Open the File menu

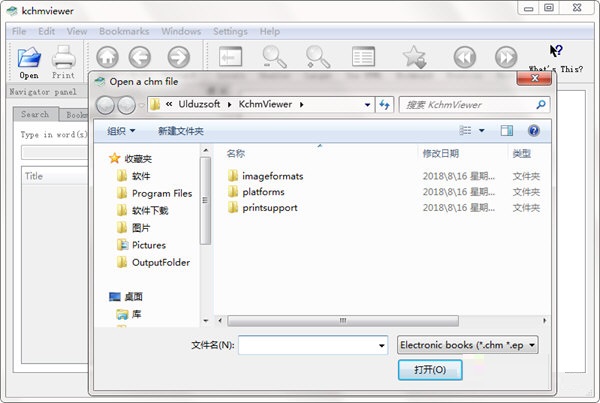(19, 31)
